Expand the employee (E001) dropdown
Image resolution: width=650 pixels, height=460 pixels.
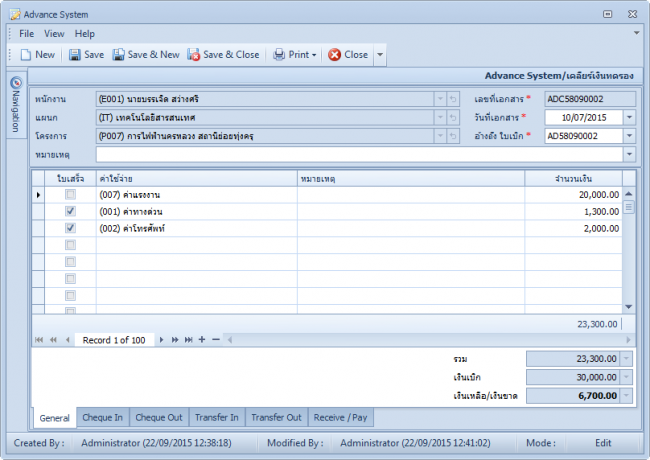tap(440, 99)
